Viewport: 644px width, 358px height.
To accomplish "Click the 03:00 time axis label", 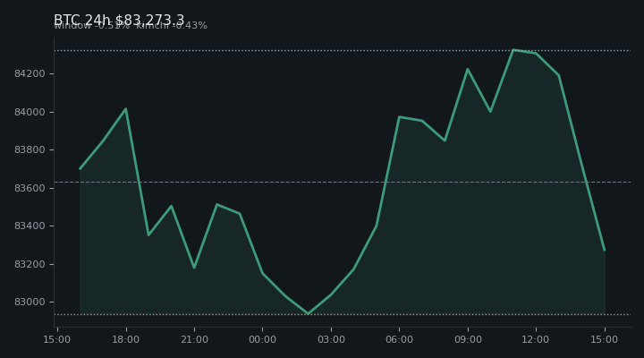I will pos(331,339).
